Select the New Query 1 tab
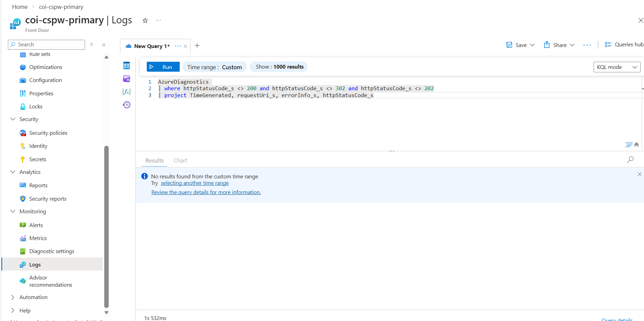 click(152, 46)
